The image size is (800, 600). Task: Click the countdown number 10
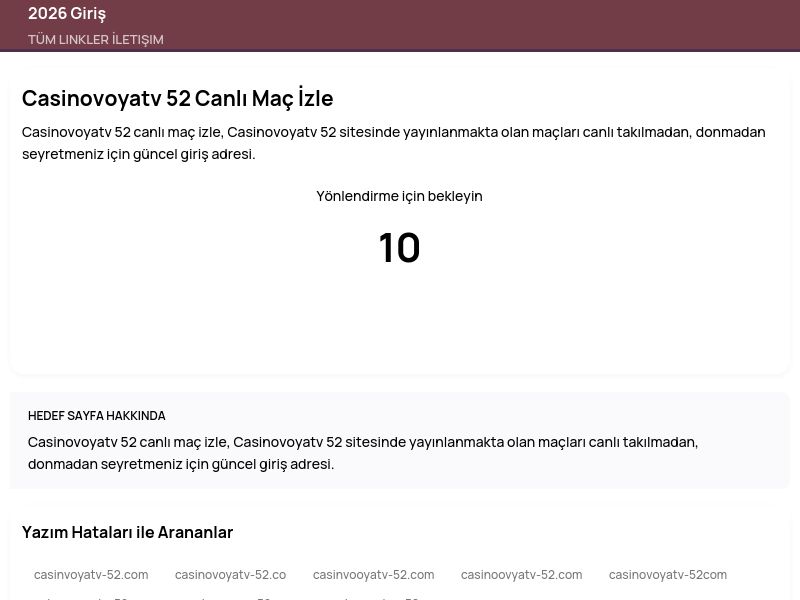[x=399, y=248]
